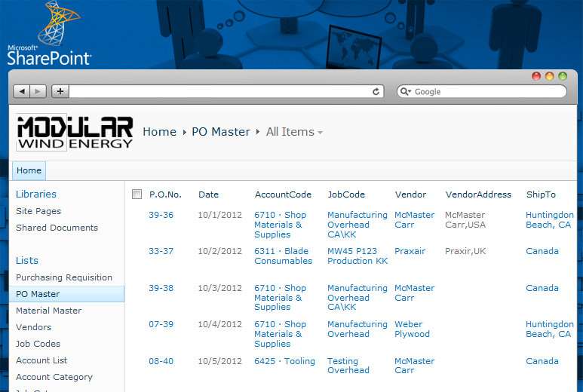
Task: Click the reload icon in address bar
Action: (376, 91)
